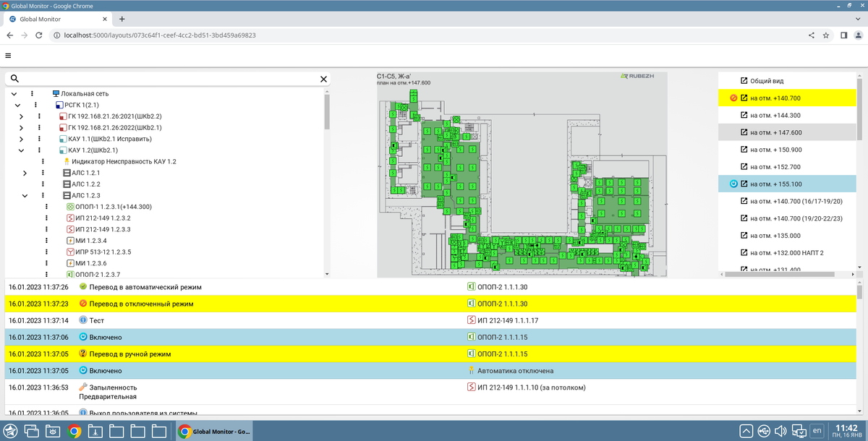Click the floor plan drawing thumbnail

[x=522, y=174]
